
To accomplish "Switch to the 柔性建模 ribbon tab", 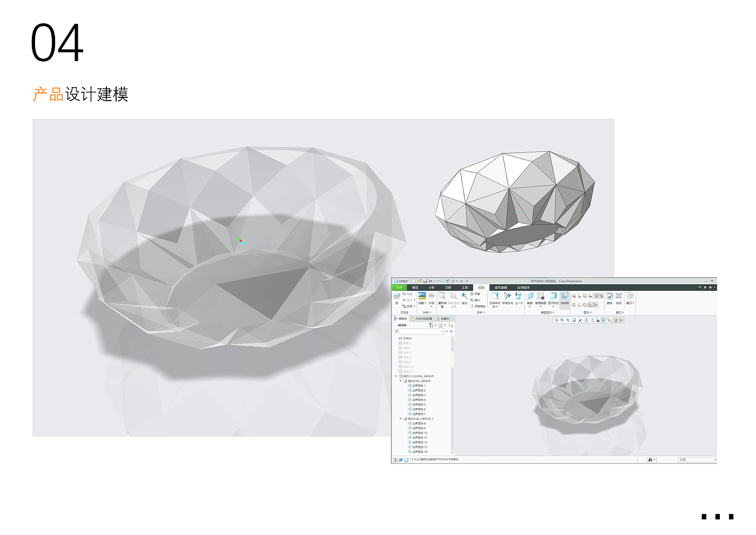I will point(501,287).
